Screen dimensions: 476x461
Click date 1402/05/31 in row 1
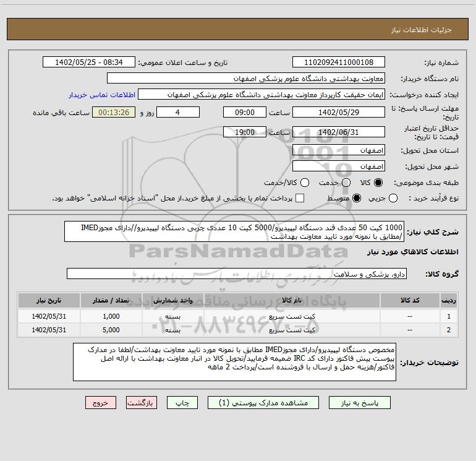[x=49, y=316]
